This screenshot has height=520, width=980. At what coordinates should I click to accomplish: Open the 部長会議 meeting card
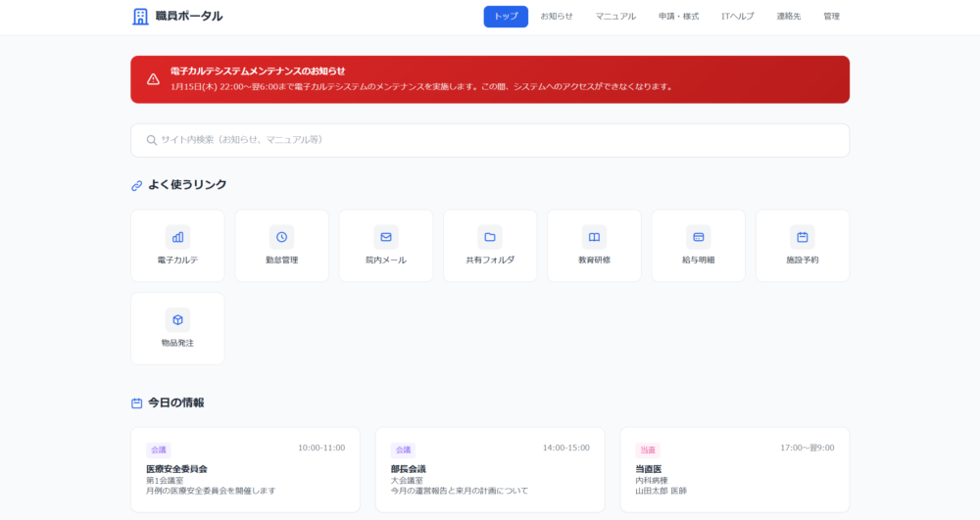pyautogui.click(x=490, y=470)
